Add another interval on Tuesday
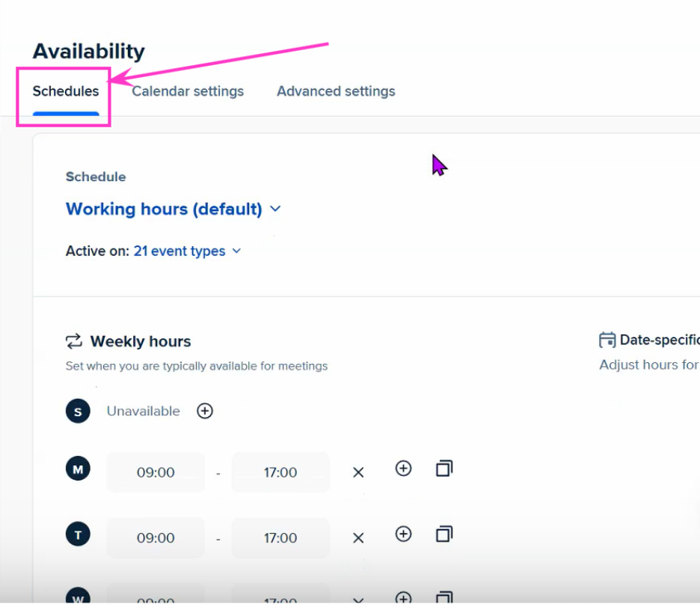Viewport: 700px width, 604px height. (403, 534)
